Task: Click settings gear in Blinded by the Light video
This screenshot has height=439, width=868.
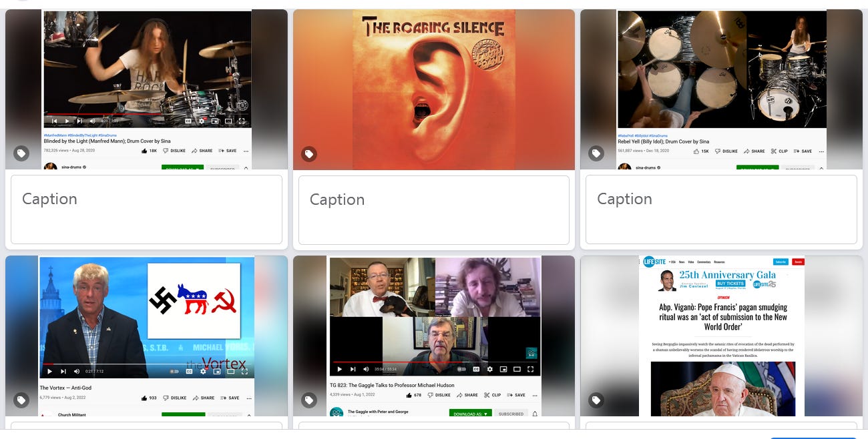Action: pos(202,121)
